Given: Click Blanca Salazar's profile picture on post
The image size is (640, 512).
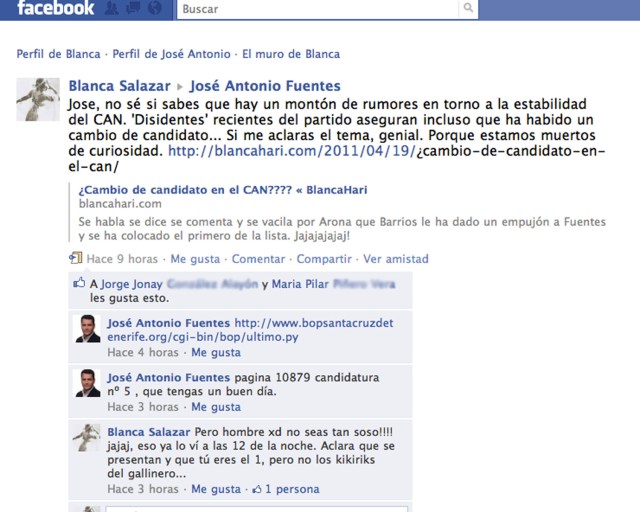Looking at the screenshot, I should tap(38, 99).
